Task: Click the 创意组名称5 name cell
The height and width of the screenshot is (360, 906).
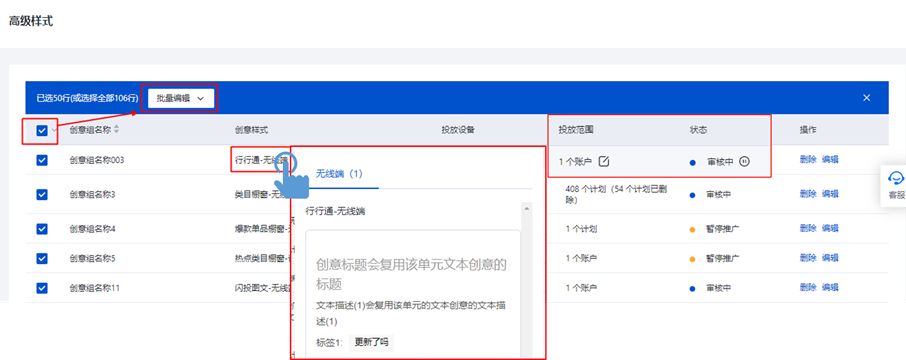Action: [92, 258]
